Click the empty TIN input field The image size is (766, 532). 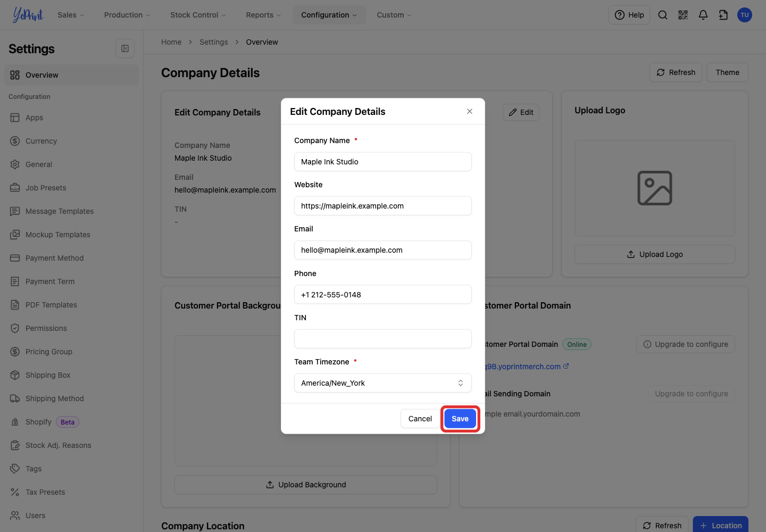pos(383,339)
